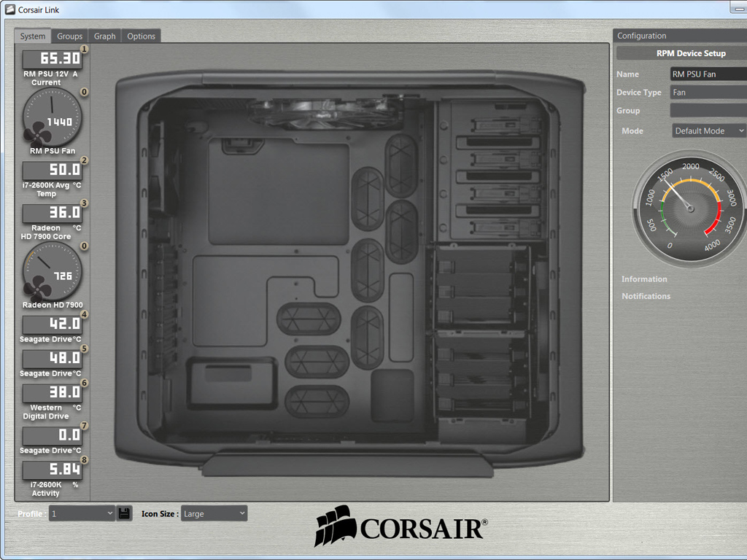Open the Groups tab
The image size is (747, 560).
[69, 36]
